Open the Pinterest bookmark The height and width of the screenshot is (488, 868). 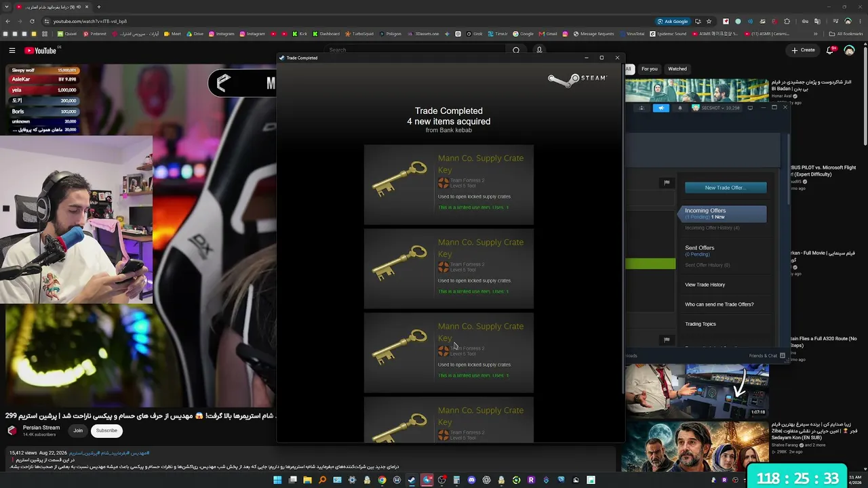94,34
